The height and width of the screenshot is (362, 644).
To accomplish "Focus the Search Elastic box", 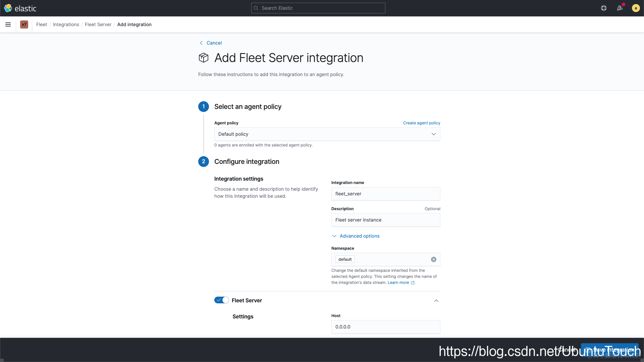I will [318, 8].
